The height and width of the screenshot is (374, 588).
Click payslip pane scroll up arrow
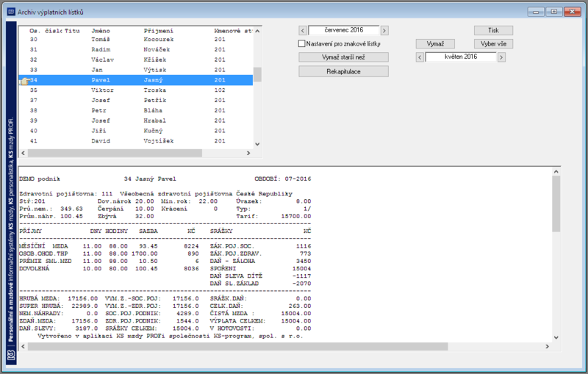point(556,172)
